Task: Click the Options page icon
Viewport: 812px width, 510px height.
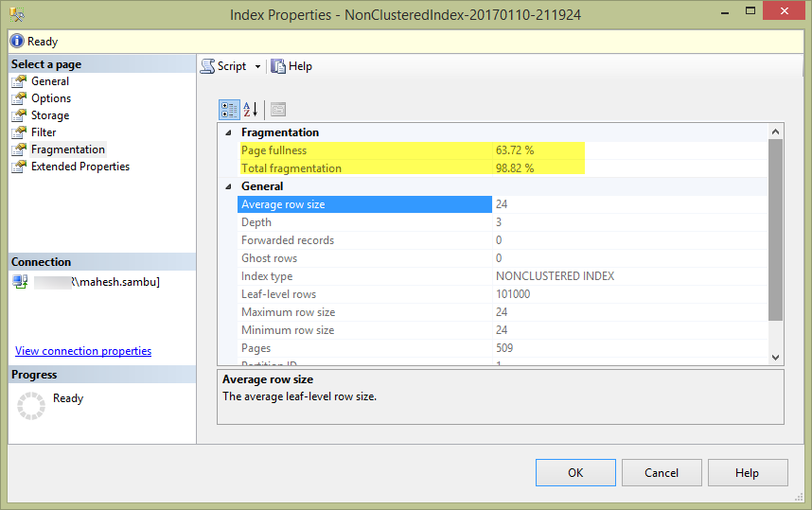Action: pyautogui.click(x=19, y=98)
